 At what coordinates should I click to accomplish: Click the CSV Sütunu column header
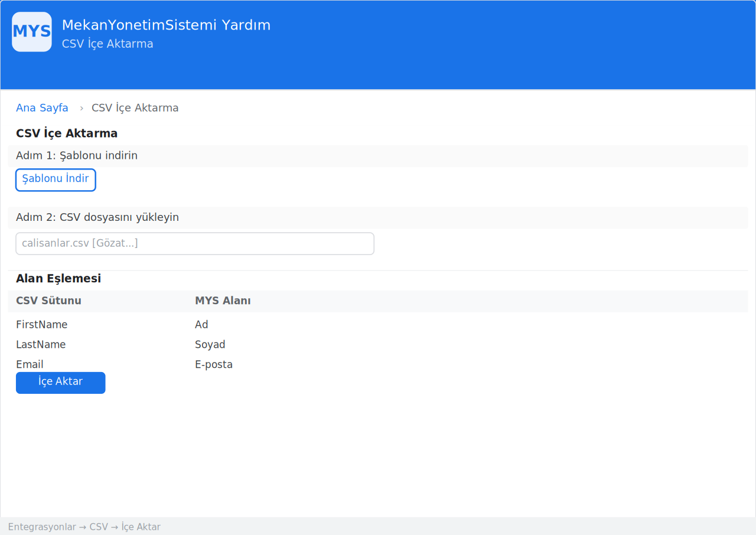click(48, 301)
